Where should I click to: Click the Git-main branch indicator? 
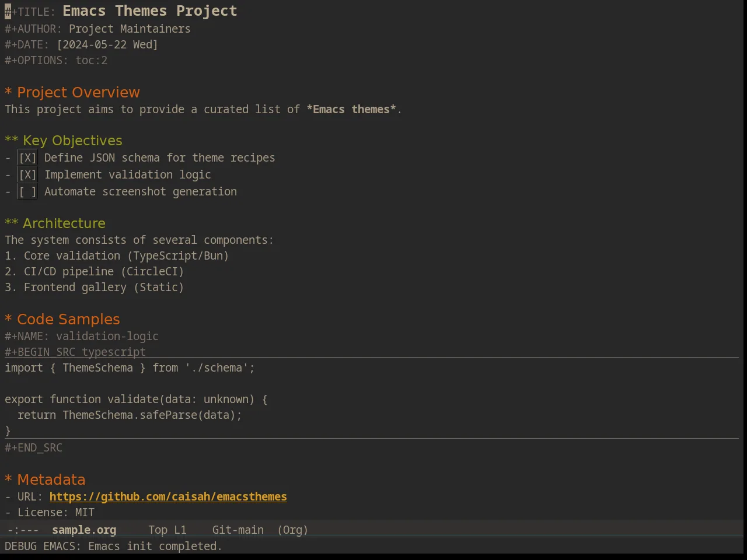pyautogui.click(x=238, y=530)
